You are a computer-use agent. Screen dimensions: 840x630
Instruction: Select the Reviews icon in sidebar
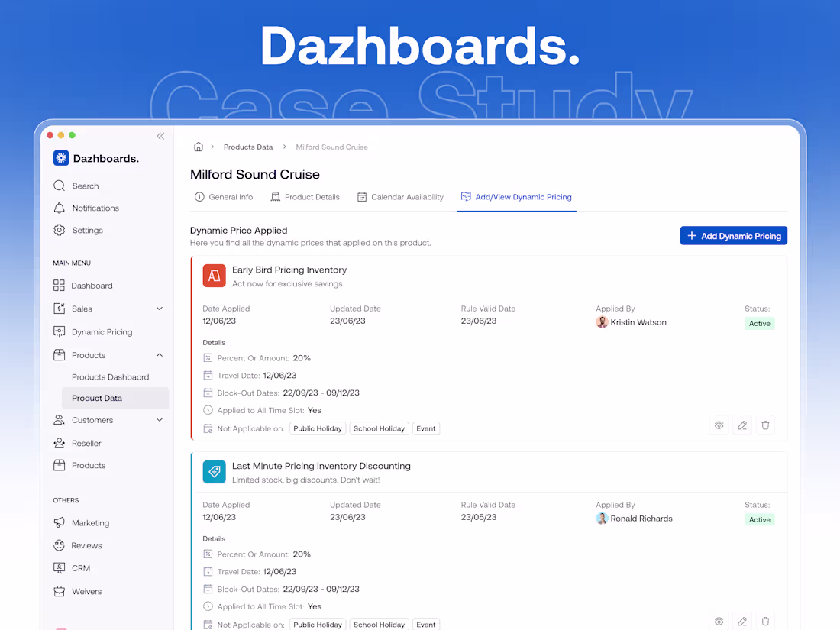coord(59,545)
